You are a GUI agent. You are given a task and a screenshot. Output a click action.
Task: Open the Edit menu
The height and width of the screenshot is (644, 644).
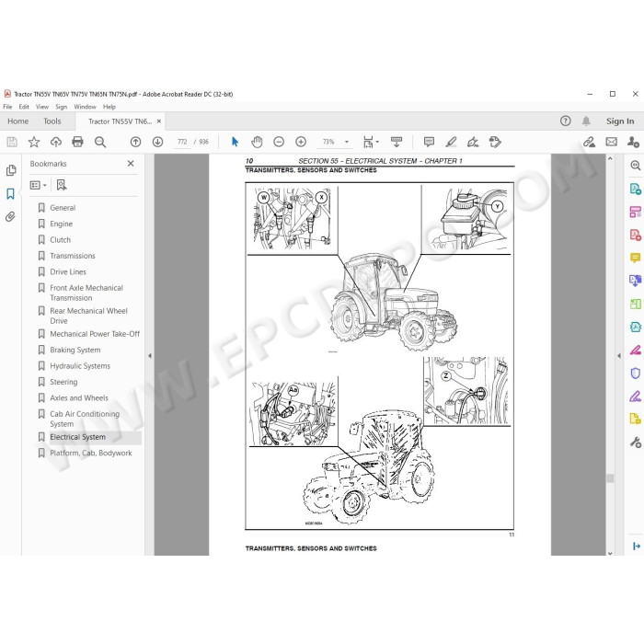pyautogui.click(x=24, y=107)
